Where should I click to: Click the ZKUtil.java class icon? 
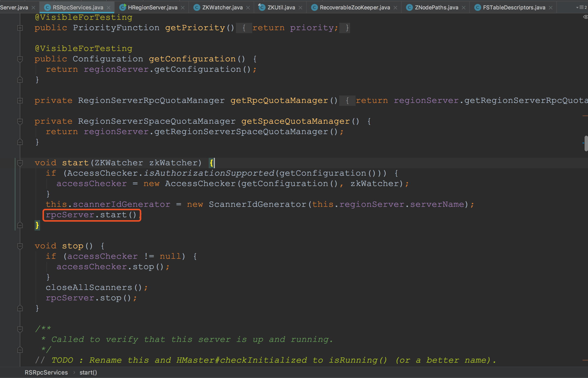point(262,7)
